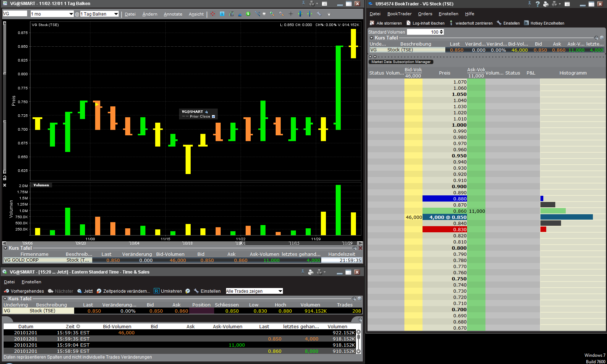The width and height of the screenshot is (607, 364).
Task: Click the 0.850 bid price row in the ladder
Action: pos(445,217)
